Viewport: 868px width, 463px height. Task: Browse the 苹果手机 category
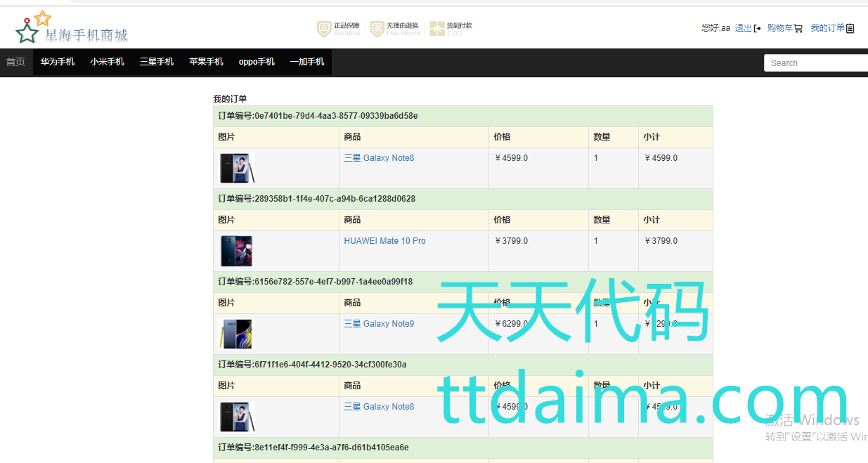pos(206,62)
